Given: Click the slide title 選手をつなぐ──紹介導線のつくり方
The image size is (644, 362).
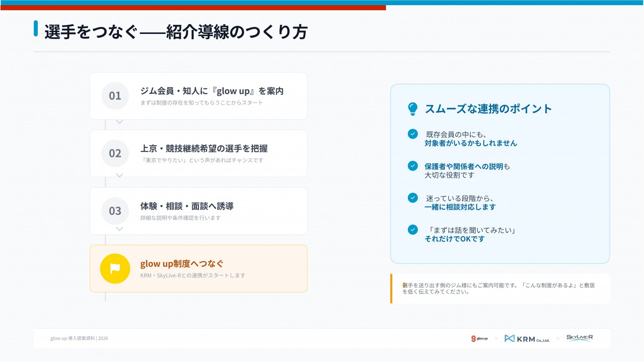Looking at the screenshot, I should click(x=176, y=32).
